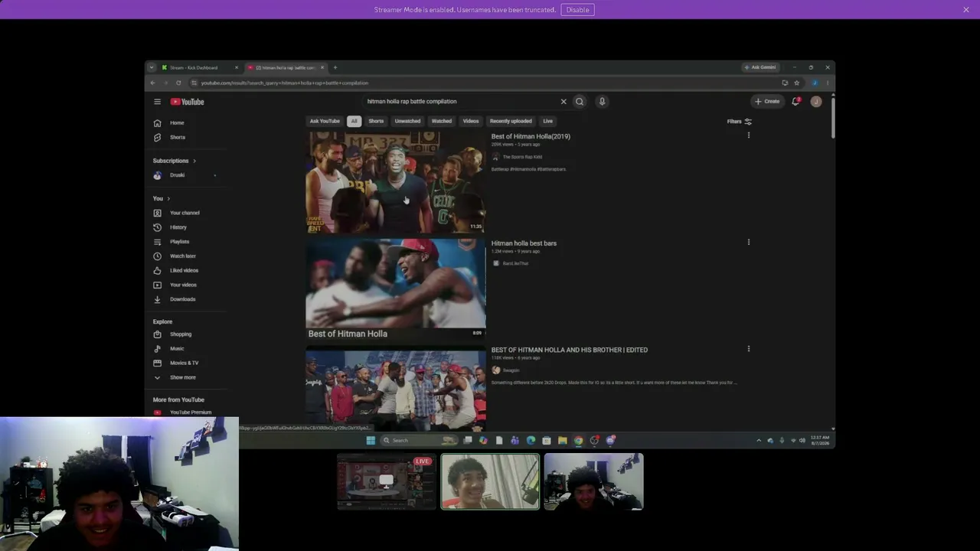Select the Recently uploaded filter chip
The height and width of the screenshot is (551, 980).
(511, 121)
